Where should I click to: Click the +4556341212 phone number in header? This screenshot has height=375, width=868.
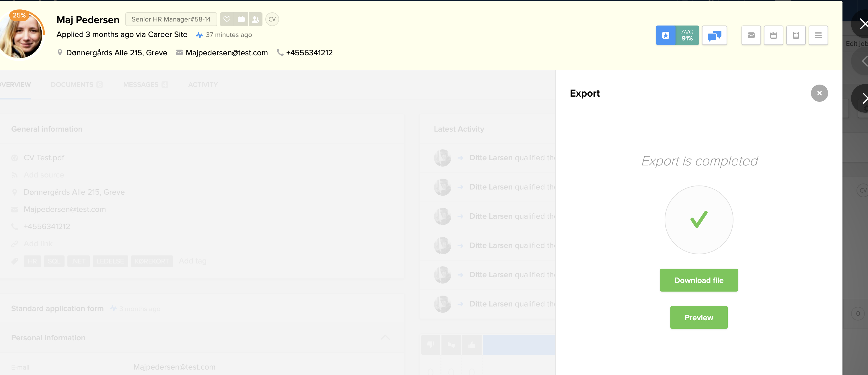(x=309, y=53)
